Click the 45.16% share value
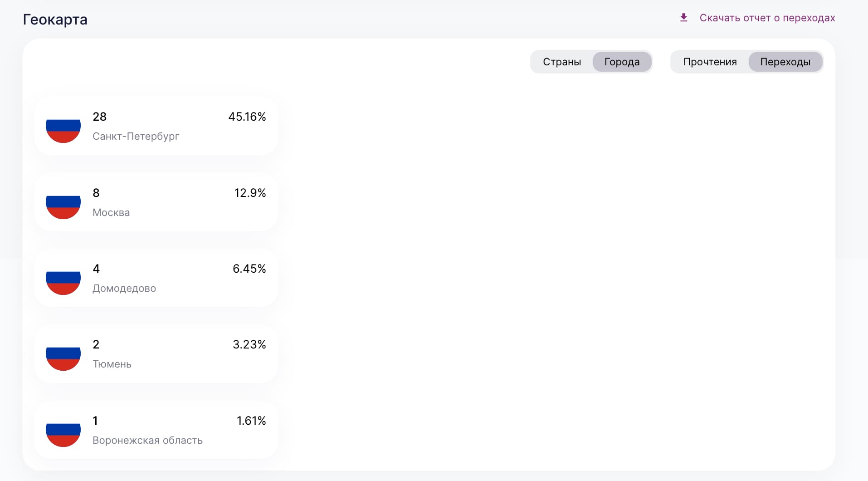Screen dimensions: 868x481 tap(247, 117)
